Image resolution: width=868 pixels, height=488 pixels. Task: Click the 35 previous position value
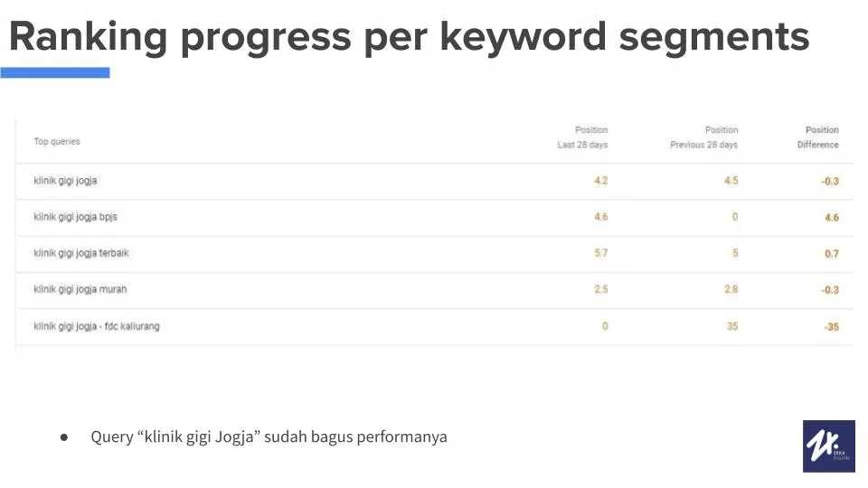[x=731, y=326]
